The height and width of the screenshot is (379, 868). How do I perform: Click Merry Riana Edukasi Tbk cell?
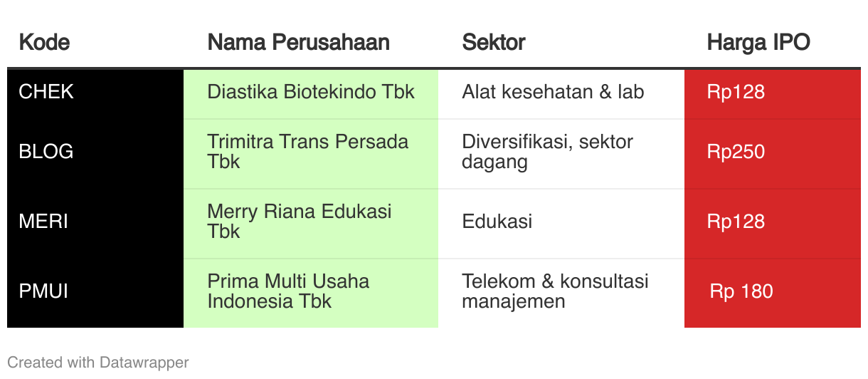(x=299, y=221)
